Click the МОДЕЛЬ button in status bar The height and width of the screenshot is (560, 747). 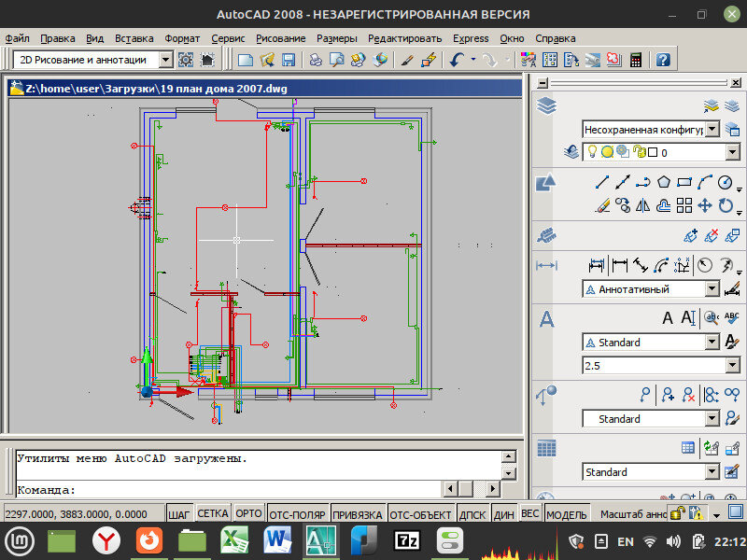coord(567,514)
